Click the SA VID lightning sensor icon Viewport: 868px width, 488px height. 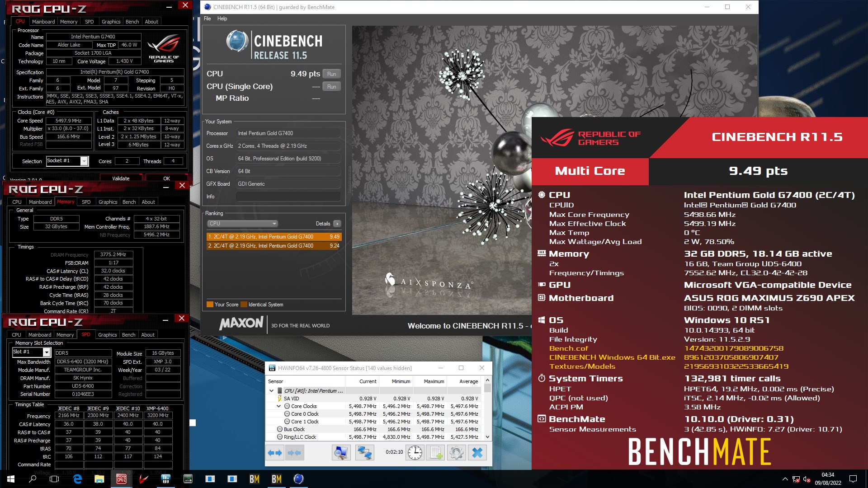tap(279, 399)
